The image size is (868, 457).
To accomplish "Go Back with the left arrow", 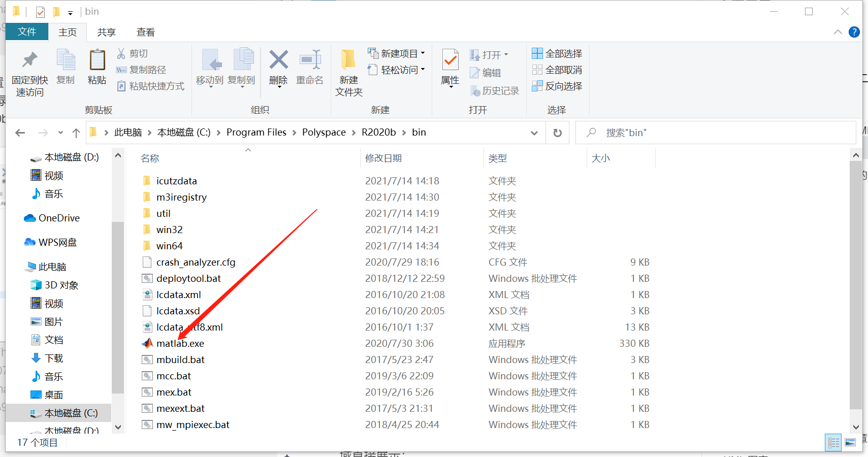I will 20,133.
